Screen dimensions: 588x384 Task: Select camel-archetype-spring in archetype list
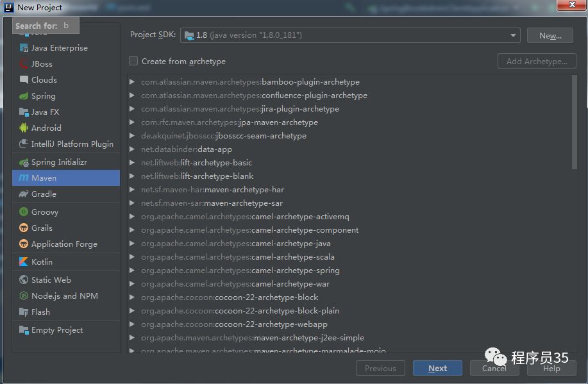point(240,271)
